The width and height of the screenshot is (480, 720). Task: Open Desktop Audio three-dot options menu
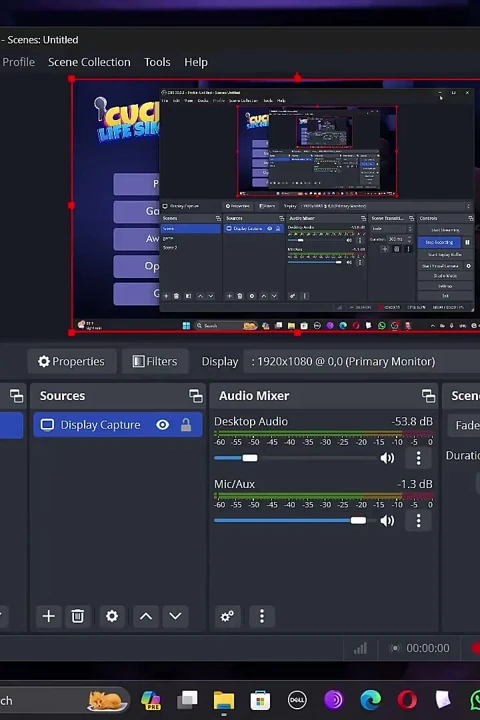[418, 458]
